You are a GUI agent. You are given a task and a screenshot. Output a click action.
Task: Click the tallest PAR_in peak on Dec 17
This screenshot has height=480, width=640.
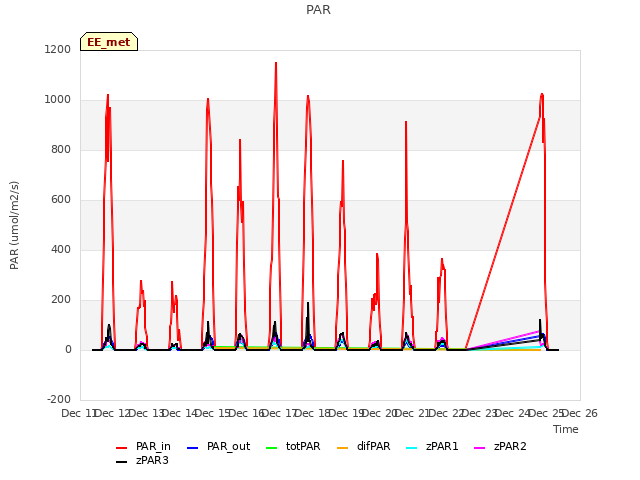tap(276, 63)
